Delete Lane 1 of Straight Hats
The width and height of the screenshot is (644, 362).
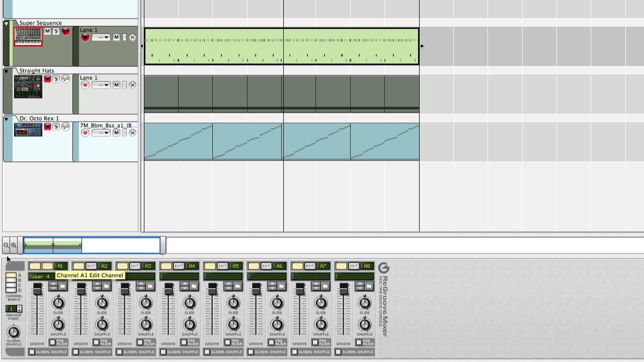coord(132,85)
